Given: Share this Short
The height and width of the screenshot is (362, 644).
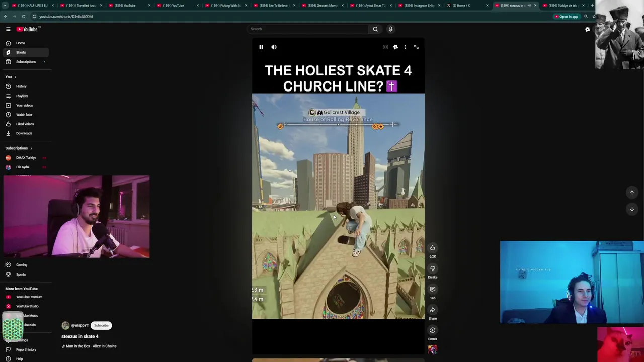Looking at the screenshot, I should click(432, 310).
